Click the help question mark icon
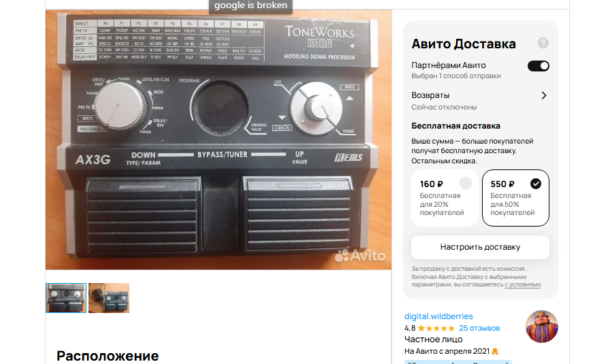The width and height of the screenshot is (593, 364). coord(543,43)
